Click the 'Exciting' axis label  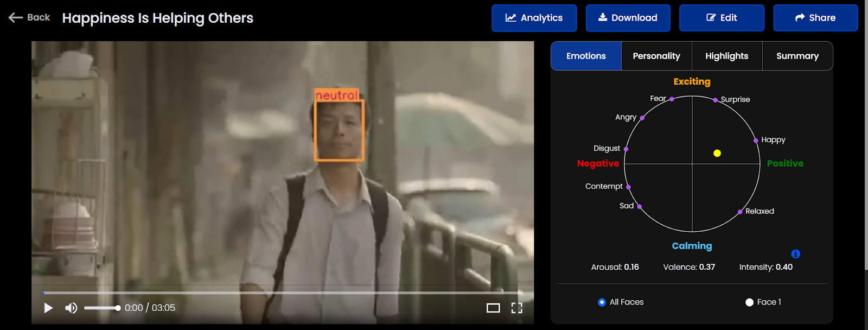click(692, 81)
